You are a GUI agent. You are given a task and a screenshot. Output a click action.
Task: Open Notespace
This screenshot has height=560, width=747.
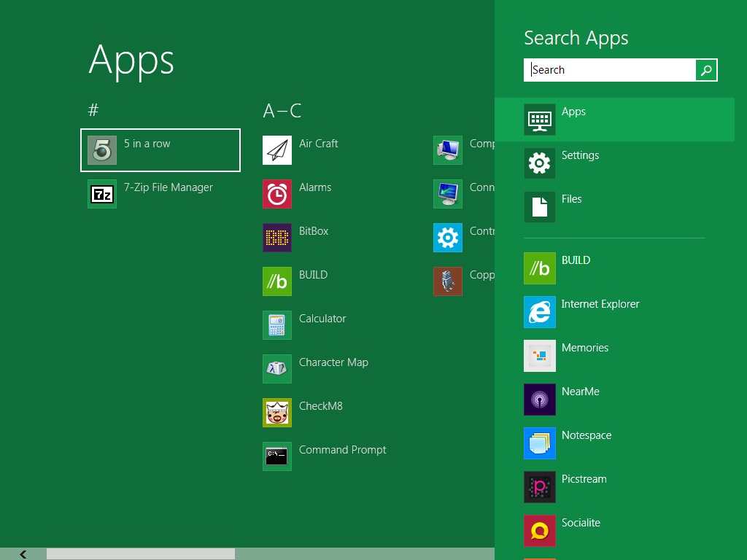[586, 435]
